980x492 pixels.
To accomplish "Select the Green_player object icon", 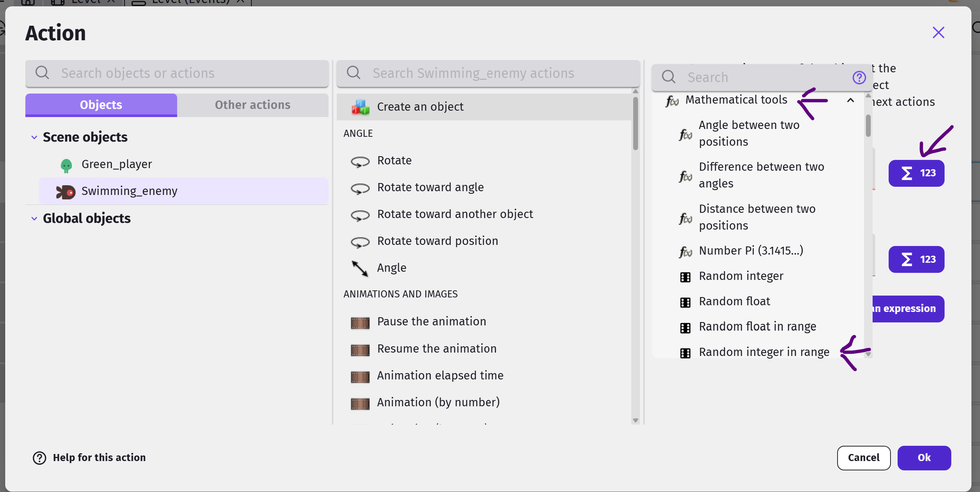I will point(66,165).
